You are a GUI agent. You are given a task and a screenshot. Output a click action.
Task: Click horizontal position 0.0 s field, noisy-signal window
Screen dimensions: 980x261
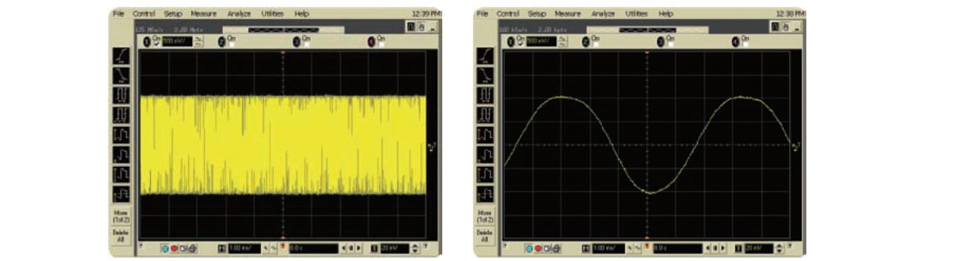[313, 248]
